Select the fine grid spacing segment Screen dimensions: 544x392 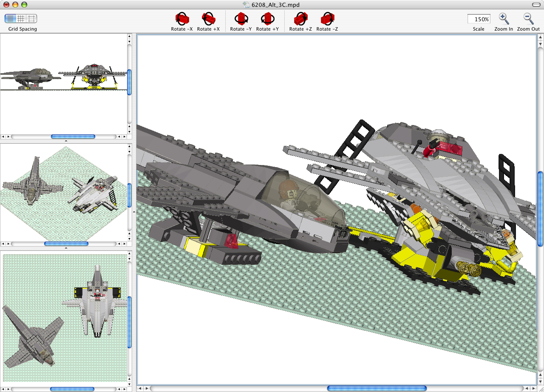[10, 19]
